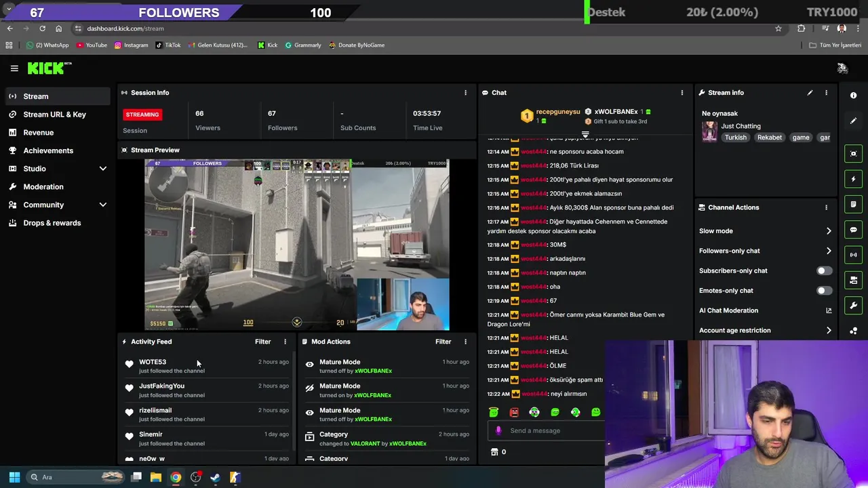Open Channel Actions three-dot menu

(826, 207)
